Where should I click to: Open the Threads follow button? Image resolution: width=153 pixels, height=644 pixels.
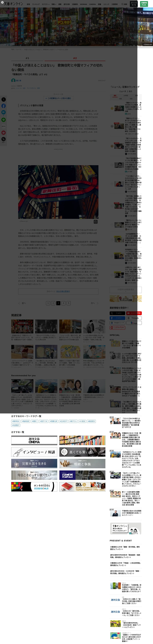[x=134, y=318]
